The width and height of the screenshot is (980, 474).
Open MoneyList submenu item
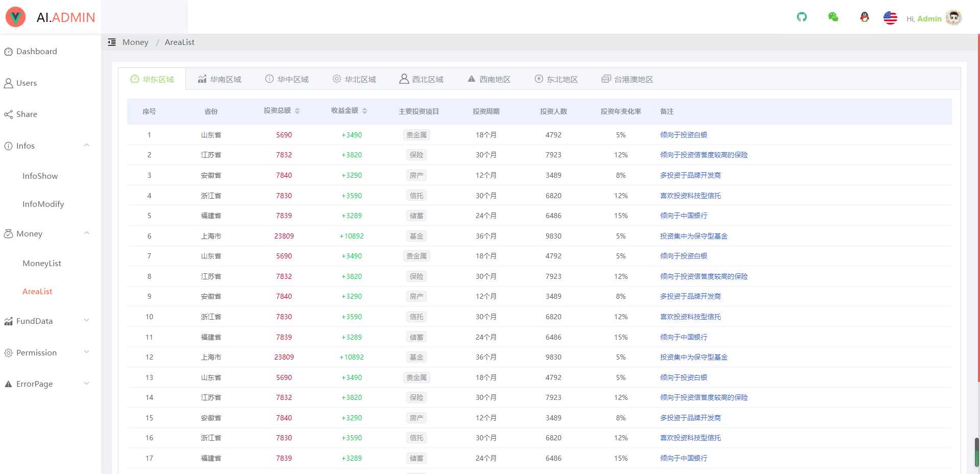(51, 264)
